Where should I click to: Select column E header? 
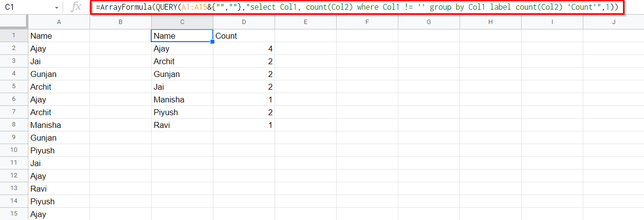tap(305, 22)
